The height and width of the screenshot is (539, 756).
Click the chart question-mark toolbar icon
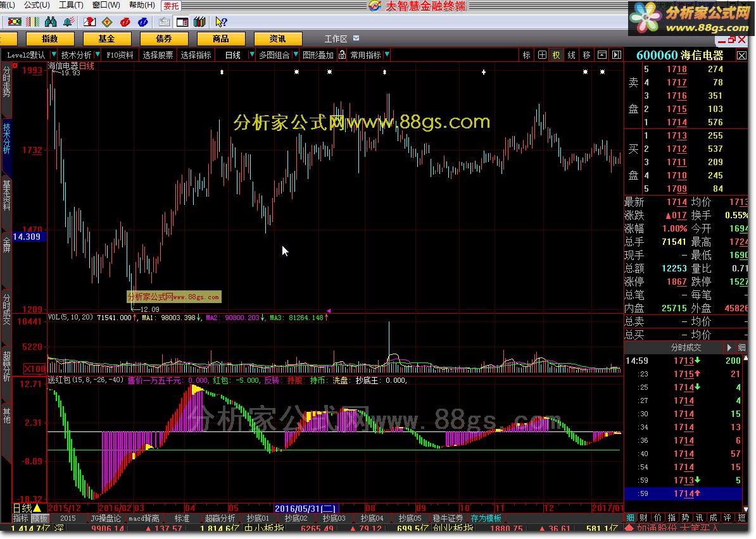(x=89, y=22)
